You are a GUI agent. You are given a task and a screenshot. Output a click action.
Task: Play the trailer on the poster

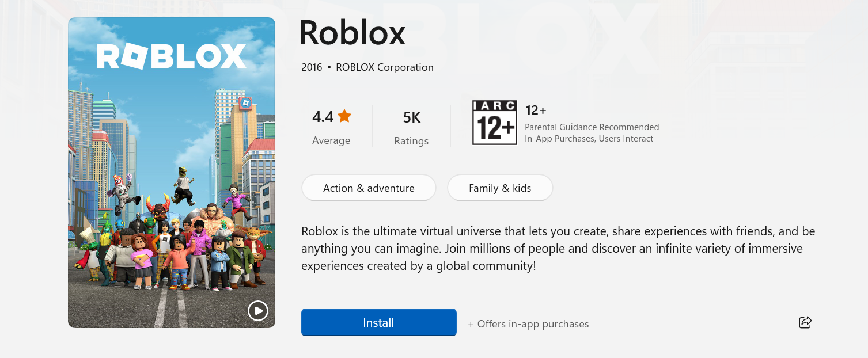(x=257, y=311)
